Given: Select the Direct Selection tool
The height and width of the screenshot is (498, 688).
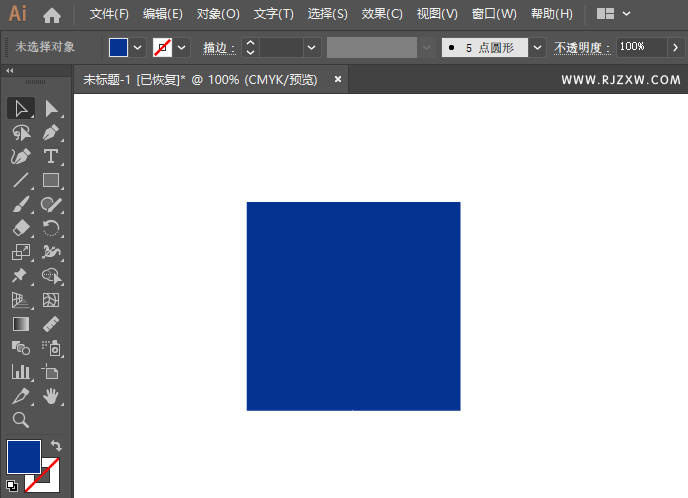Looking at the screenshot, I should coord(51,108).
